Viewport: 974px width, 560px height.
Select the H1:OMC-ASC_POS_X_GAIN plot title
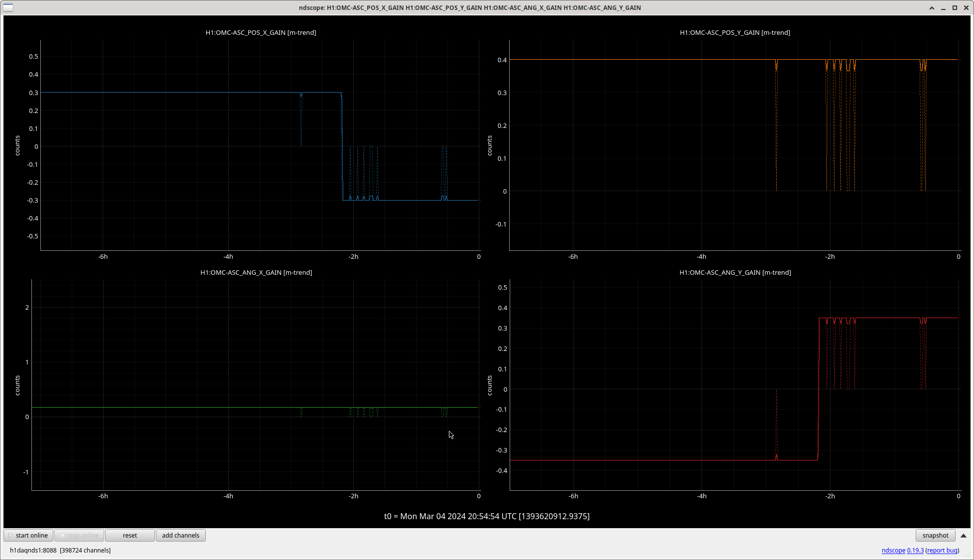261,32
